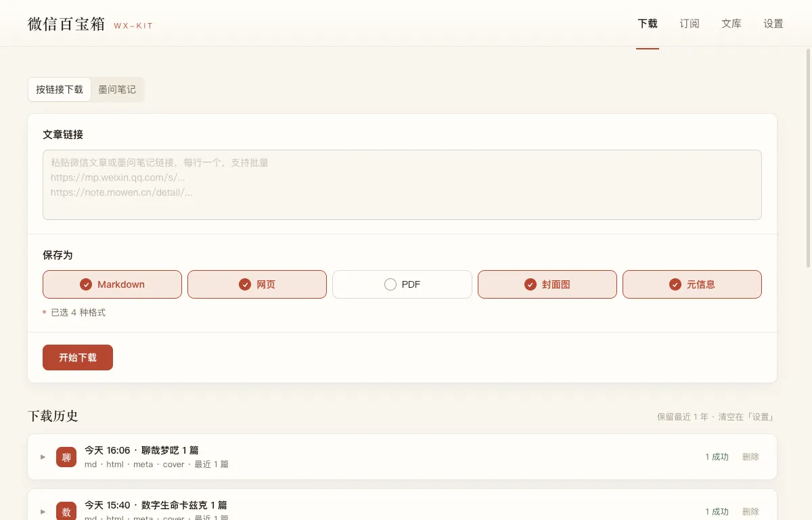Select the 按链接下载 sub-tab
Image resolution: width=812 pixels, height=520 pixels.
pyautogui.click(x=60, y=89)
